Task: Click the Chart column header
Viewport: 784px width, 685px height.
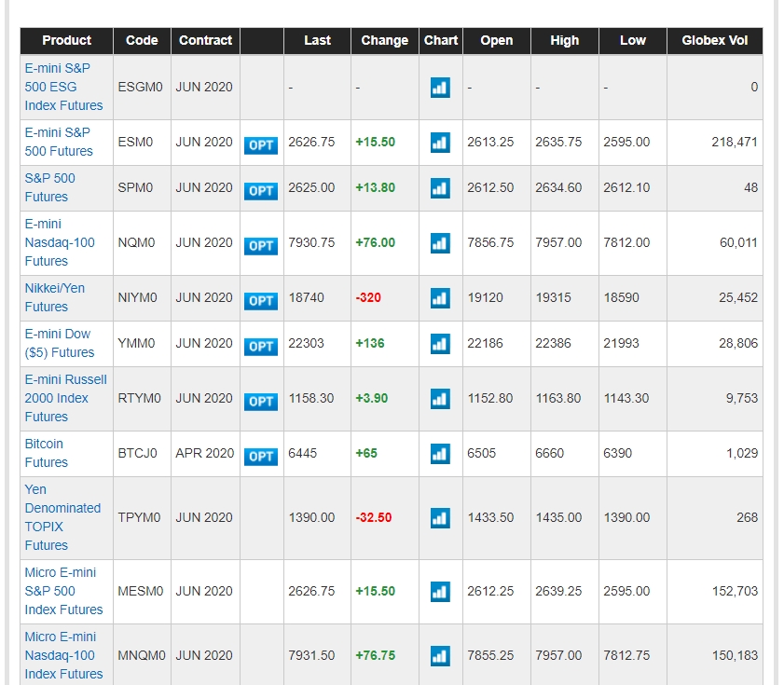Action: pos(441,40)
